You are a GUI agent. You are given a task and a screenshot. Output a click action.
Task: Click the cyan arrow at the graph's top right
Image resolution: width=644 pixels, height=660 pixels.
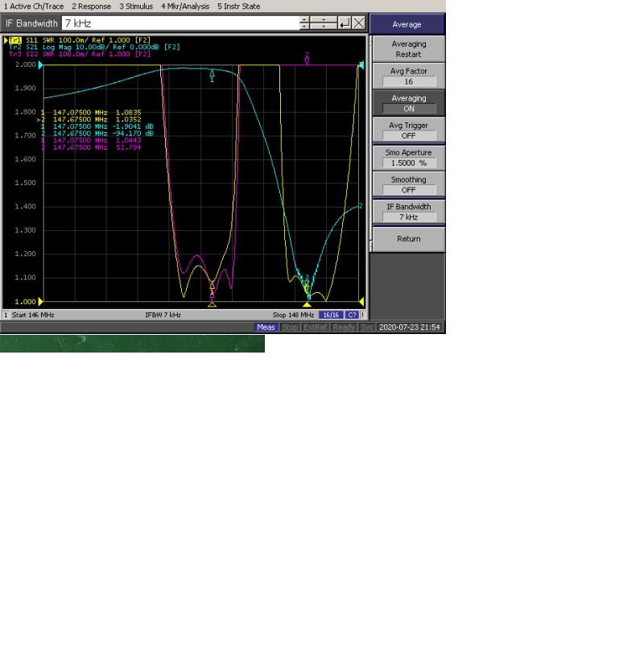361,65
